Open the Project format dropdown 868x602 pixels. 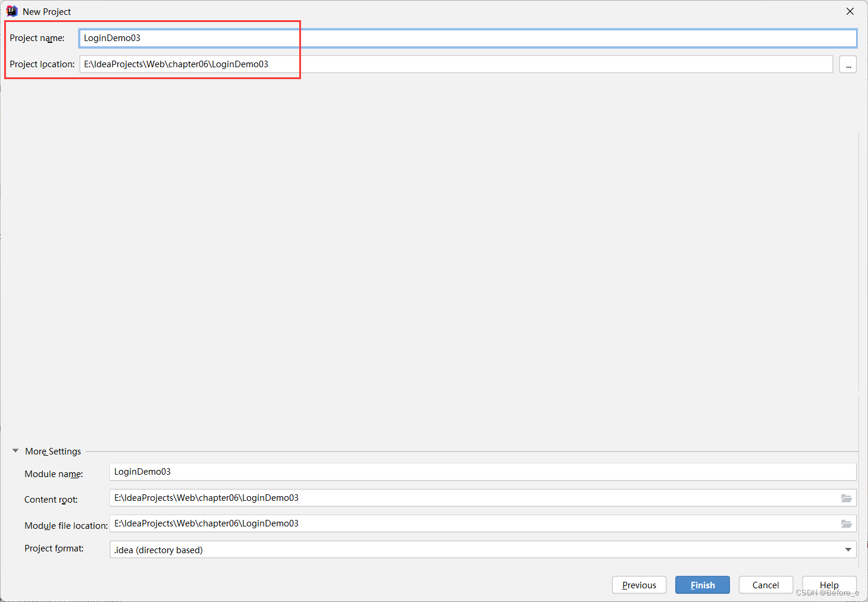pos(482,549)
